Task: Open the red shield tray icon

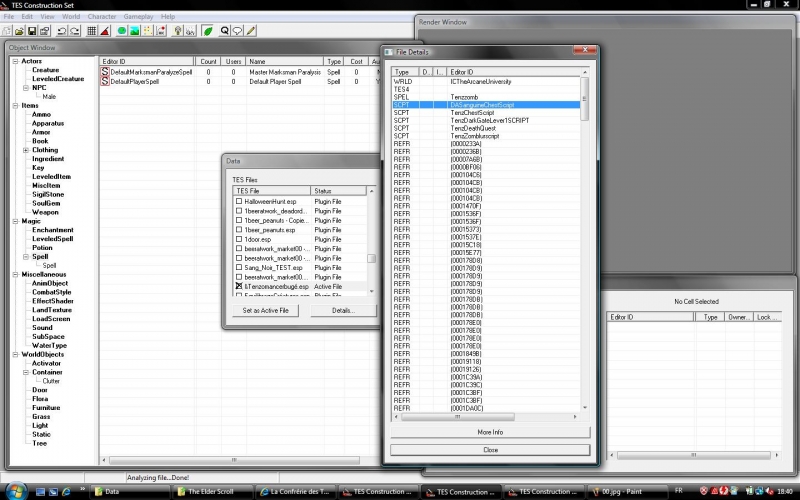Action: (704, 491)
